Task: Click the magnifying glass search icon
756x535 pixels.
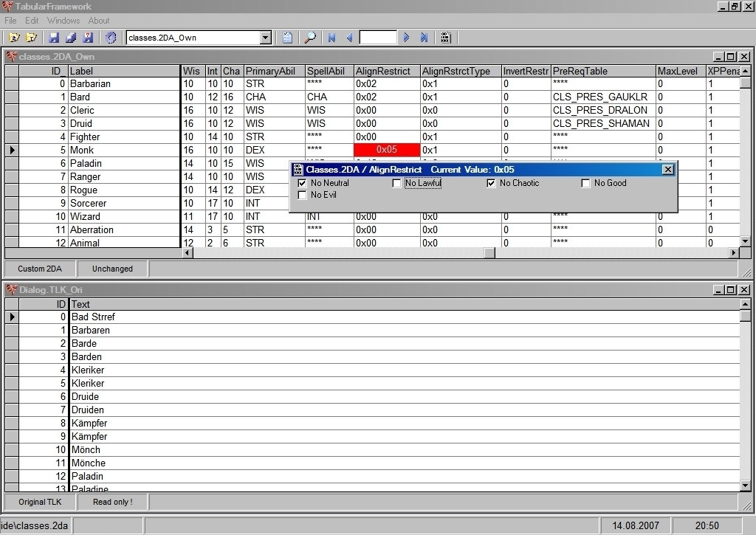Action: pos(311,38)
